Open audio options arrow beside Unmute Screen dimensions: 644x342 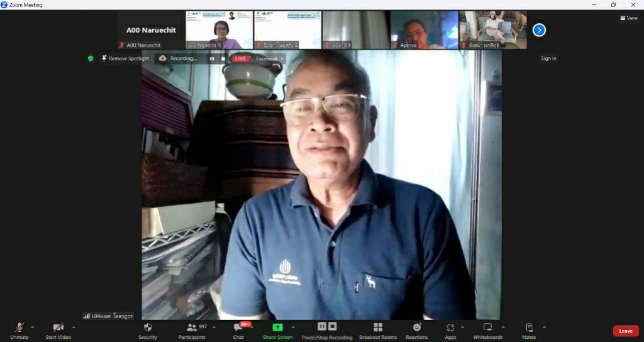[x=33, y=327]
